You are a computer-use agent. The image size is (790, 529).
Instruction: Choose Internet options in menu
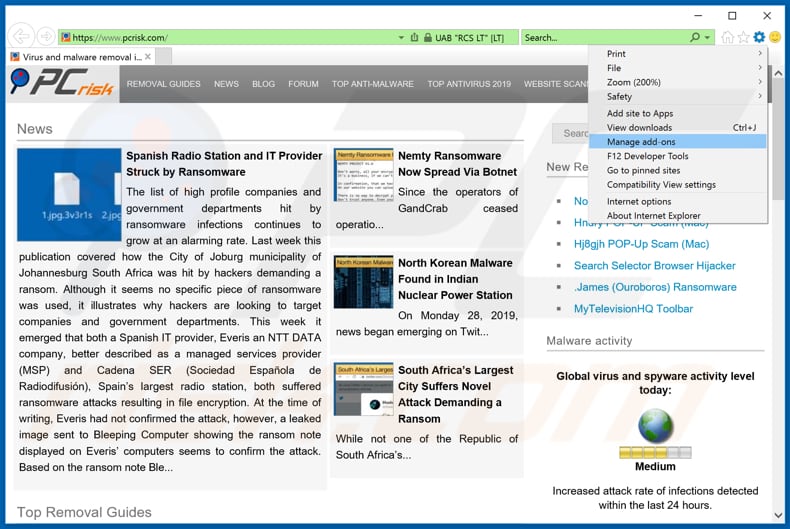click(x=639, y=201)
